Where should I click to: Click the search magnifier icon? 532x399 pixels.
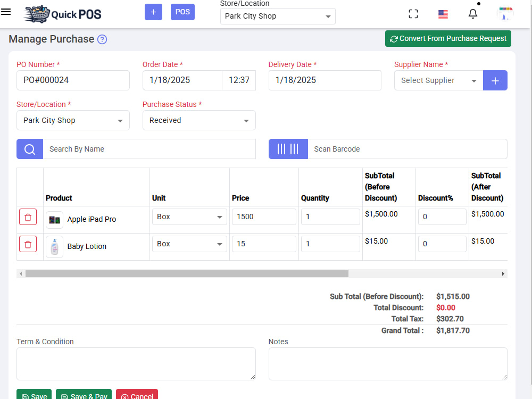30,149
